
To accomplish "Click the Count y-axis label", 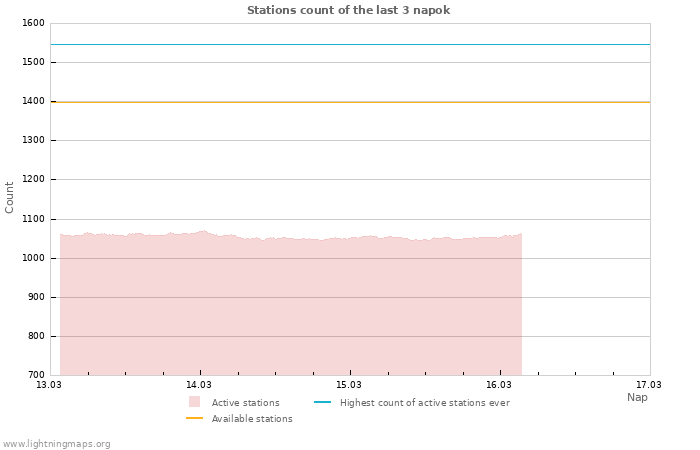I will pos(10,197).
